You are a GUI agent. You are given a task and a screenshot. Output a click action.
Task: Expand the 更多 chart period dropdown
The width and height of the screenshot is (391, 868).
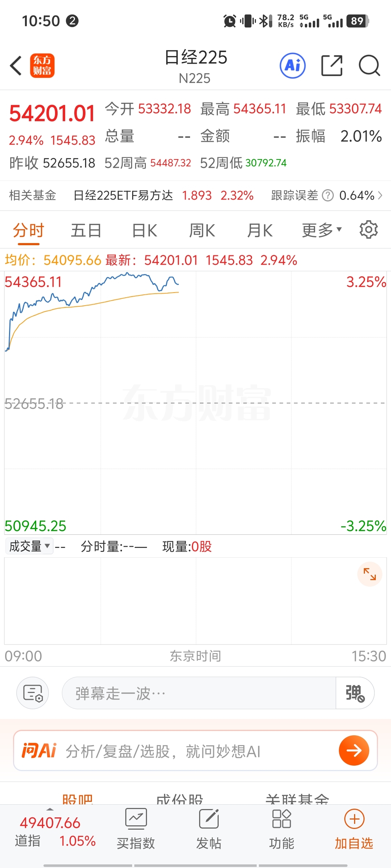tap(321, 230)
